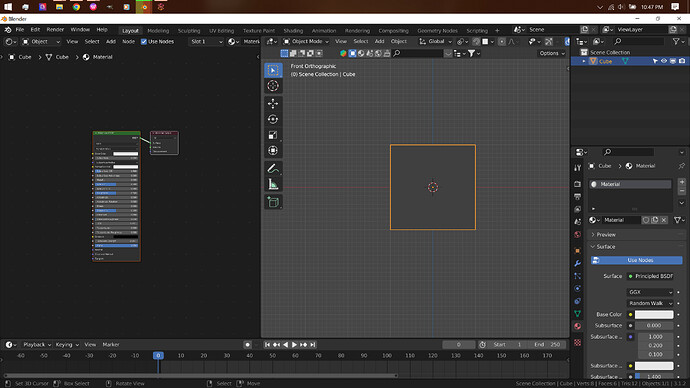This screenshot has width=690, height=388.
Task: Open the Object Data properties tab
Action: tap(577, 314)
